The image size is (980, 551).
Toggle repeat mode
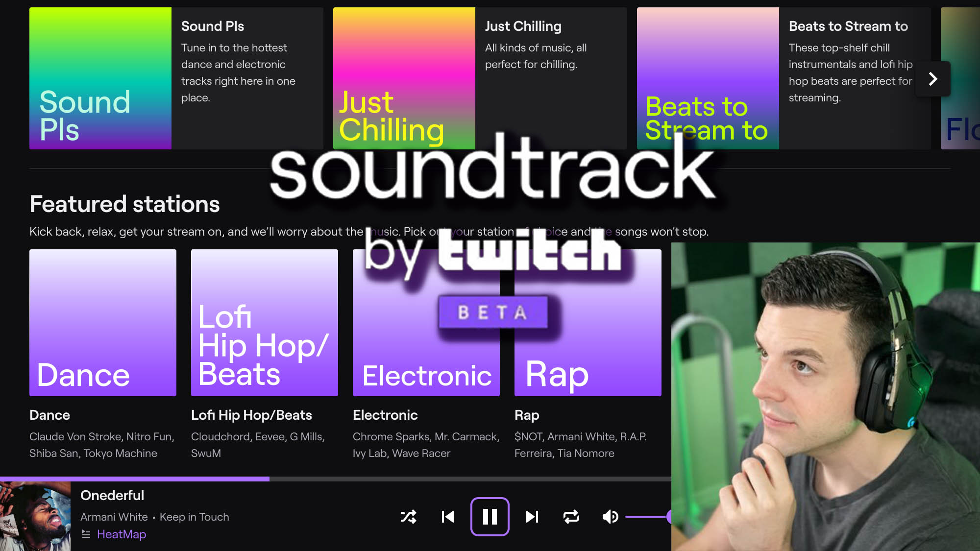(x=571, y=517)
